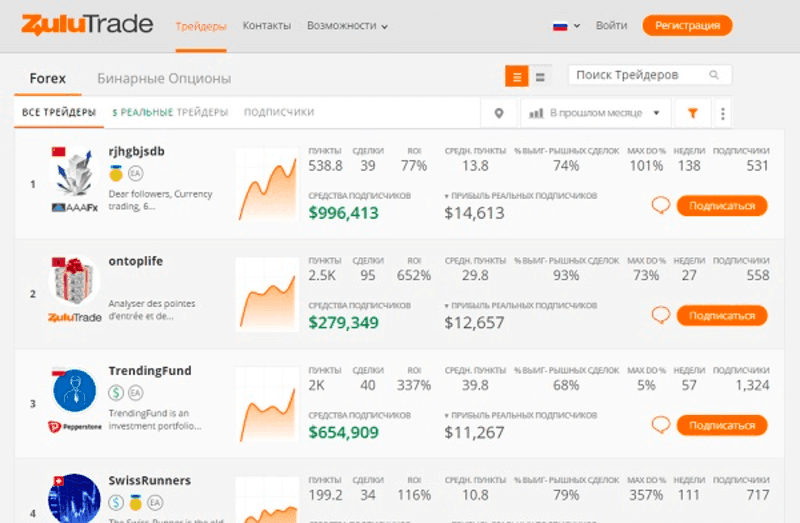The width and height of the screenshot is (800, 523).
Task: Click the orange funnel filter icon
Action: pyautogui.click(x=692, y=113)
